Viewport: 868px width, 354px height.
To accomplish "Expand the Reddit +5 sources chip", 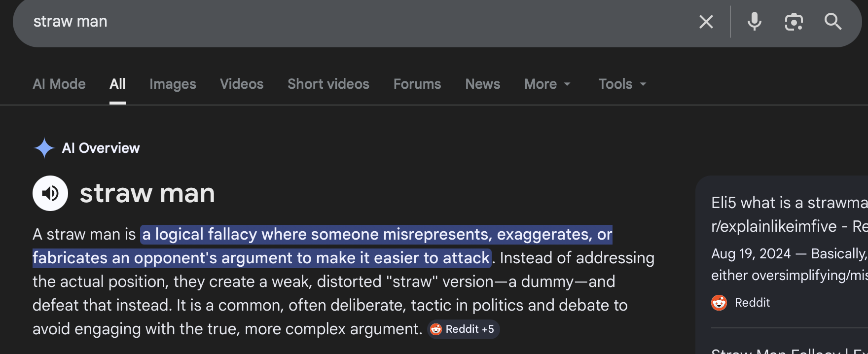I will click(463, 329).
